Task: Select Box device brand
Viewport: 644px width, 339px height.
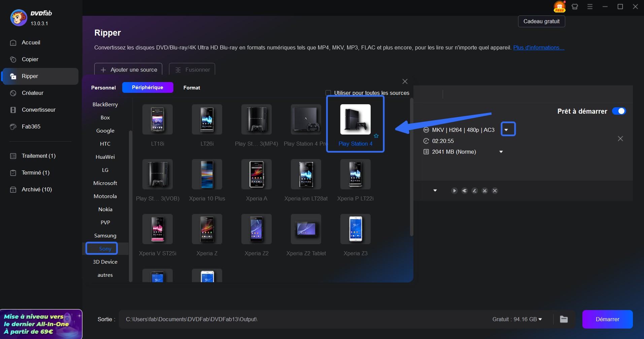Action: [x=105, y=118]
